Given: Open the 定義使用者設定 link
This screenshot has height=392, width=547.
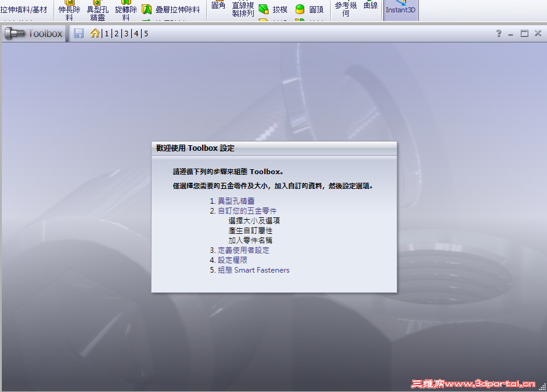Looking at the screenshot, I should pyautogui.click(x=243, y=250).
